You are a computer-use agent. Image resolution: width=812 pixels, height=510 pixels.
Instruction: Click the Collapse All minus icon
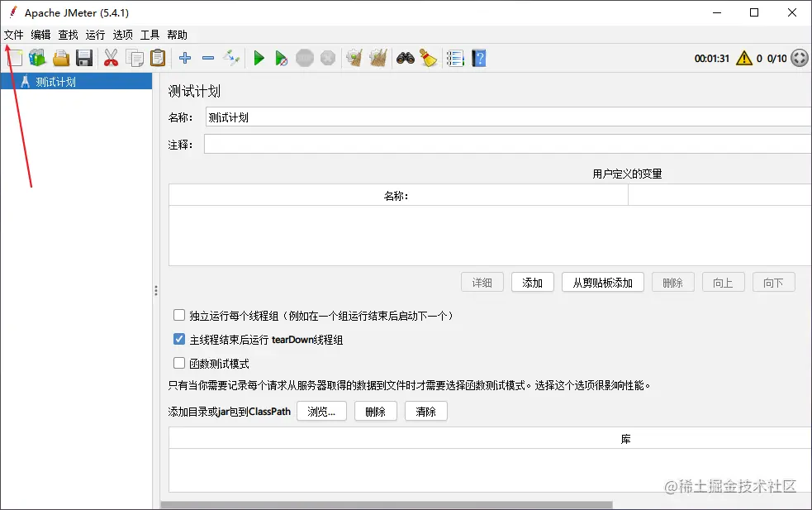coord(208,58)
